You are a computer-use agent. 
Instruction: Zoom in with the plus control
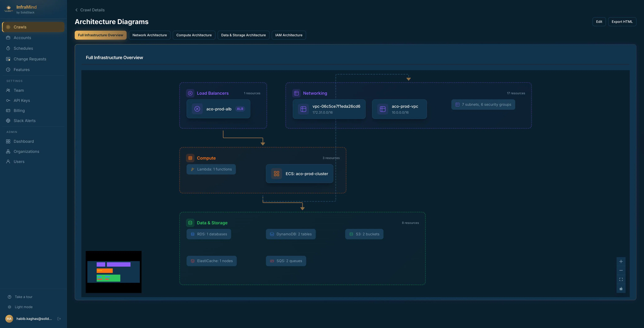[x=621, y=262]
